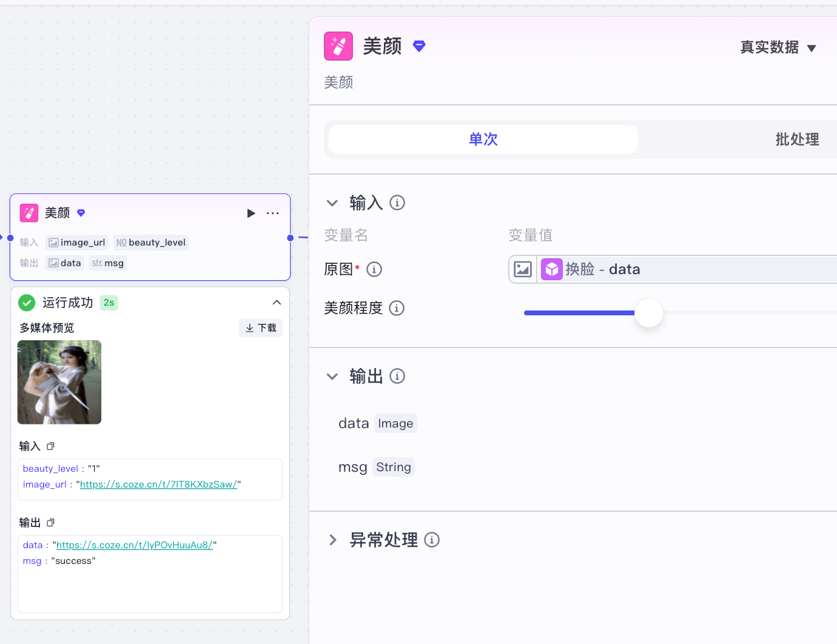Viewport: 837px width, 644px height.
Task: Copy the 输入 data in run results
Action: click(x=51, y=446)
